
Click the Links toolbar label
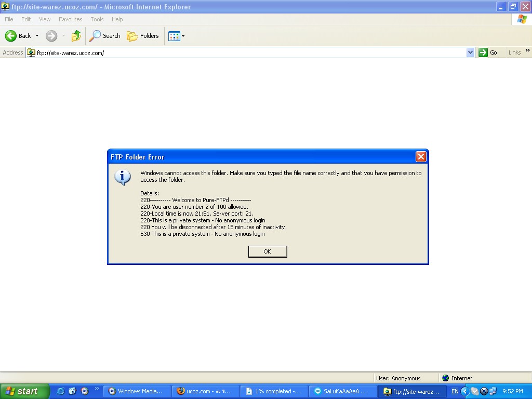(x=514, y=52)
